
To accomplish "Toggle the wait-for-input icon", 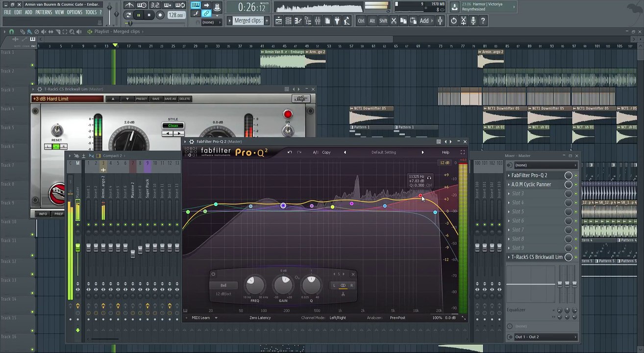I will pos(142,5).
